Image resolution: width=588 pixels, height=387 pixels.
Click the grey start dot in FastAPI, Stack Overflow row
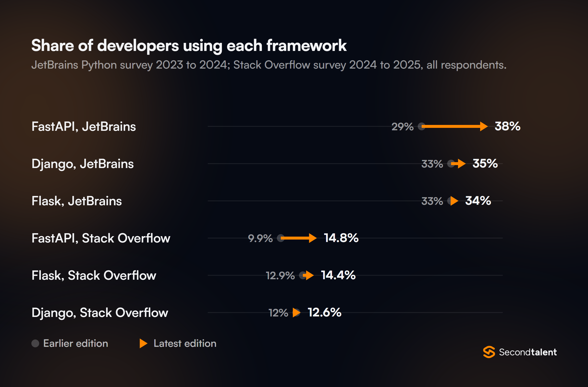click(281, 238)
